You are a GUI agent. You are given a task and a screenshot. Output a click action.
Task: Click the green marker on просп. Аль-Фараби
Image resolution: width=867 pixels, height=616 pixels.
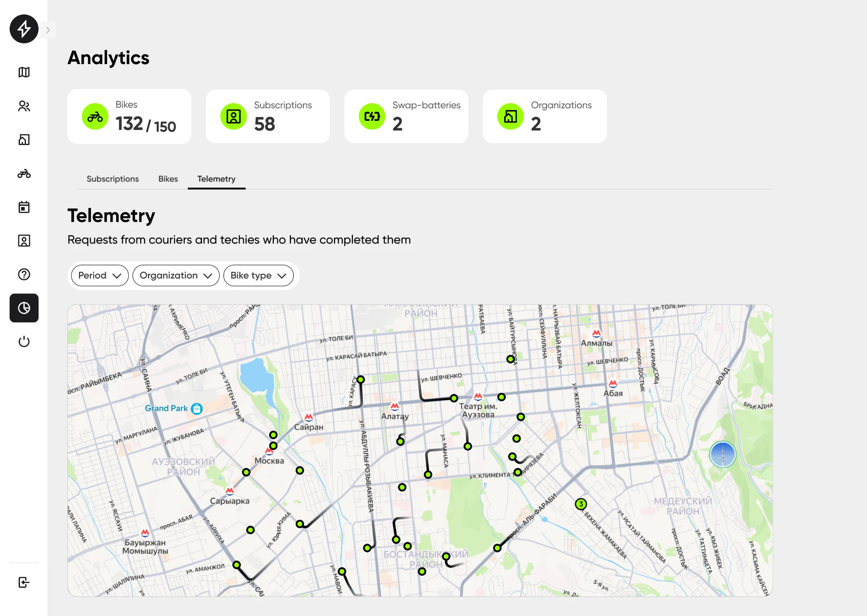click(497, 548)
